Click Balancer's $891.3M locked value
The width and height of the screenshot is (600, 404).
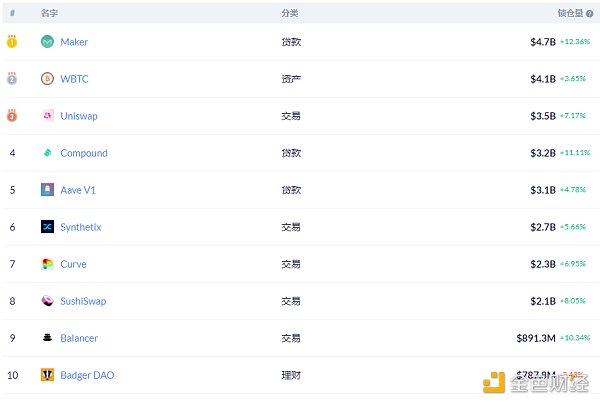[x=536, y=338]
